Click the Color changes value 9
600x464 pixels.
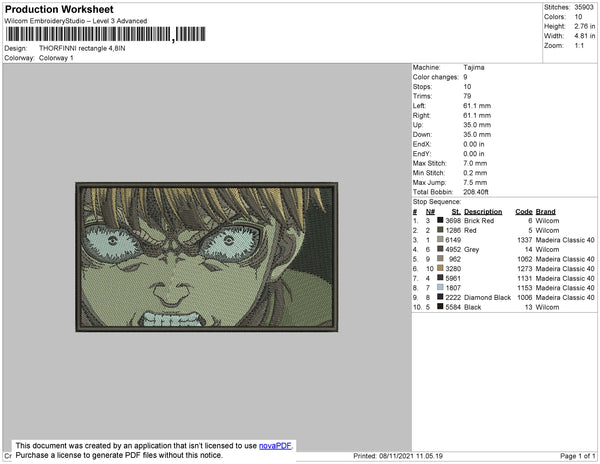coord(465,77)
